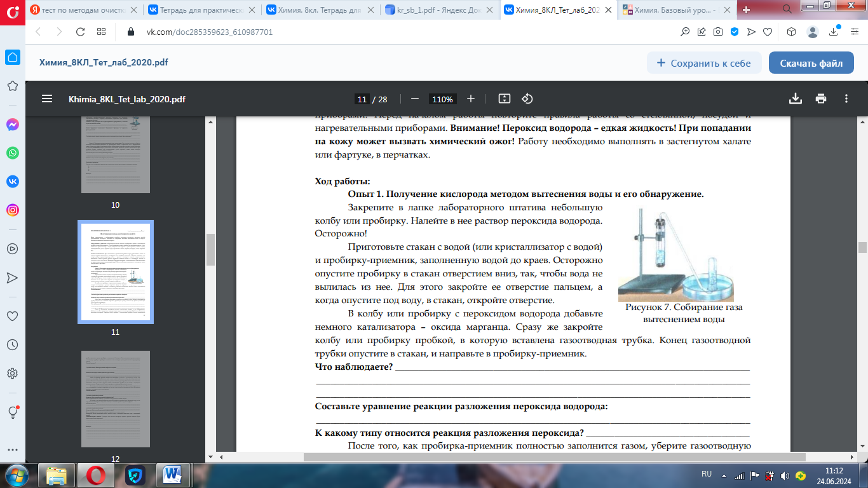Screen dimensions: 868x488
Task: Open My Flow arrow icon in sidebar
Action: (12, 278)
